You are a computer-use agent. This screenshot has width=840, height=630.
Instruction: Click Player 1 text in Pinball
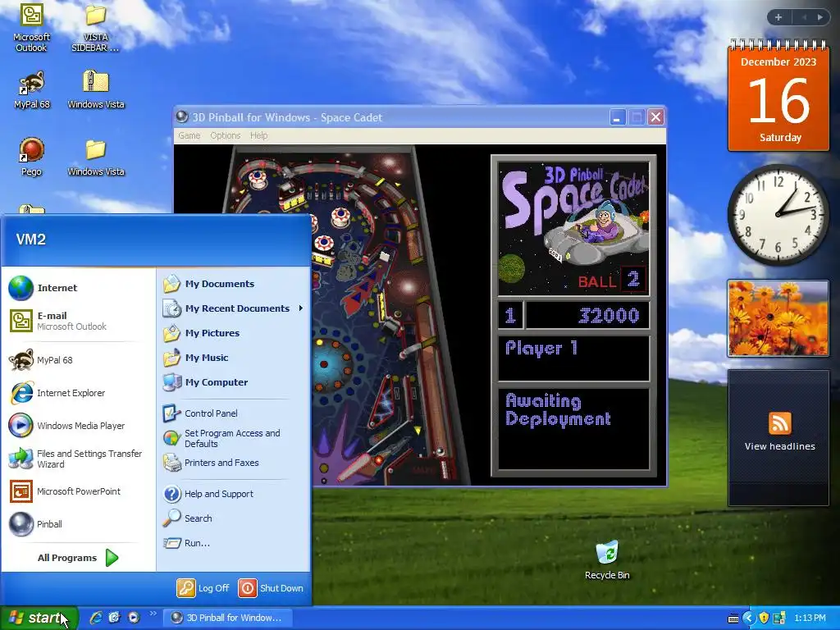click(541, 348)
